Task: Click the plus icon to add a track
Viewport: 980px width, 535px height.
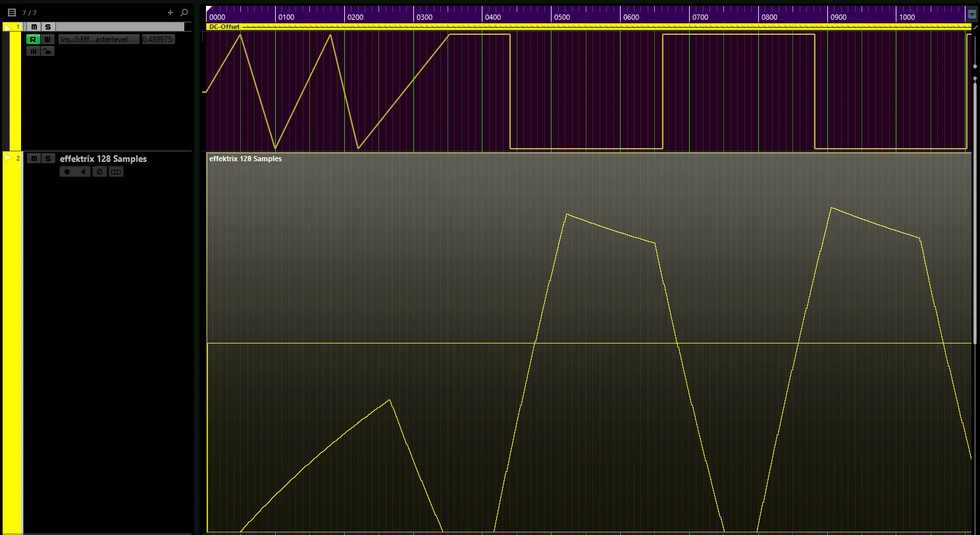Action: coord(170,13)
